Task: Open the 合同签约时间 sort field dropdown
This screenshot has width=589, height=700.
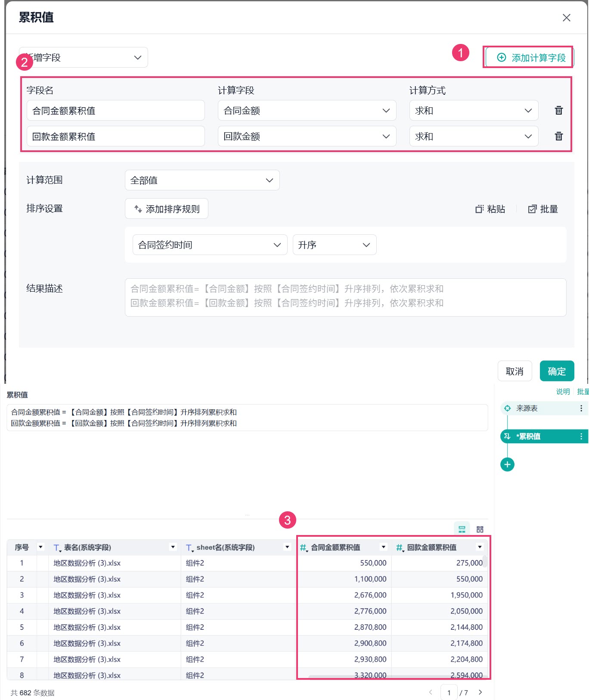Action: click(x=210, y=245)
